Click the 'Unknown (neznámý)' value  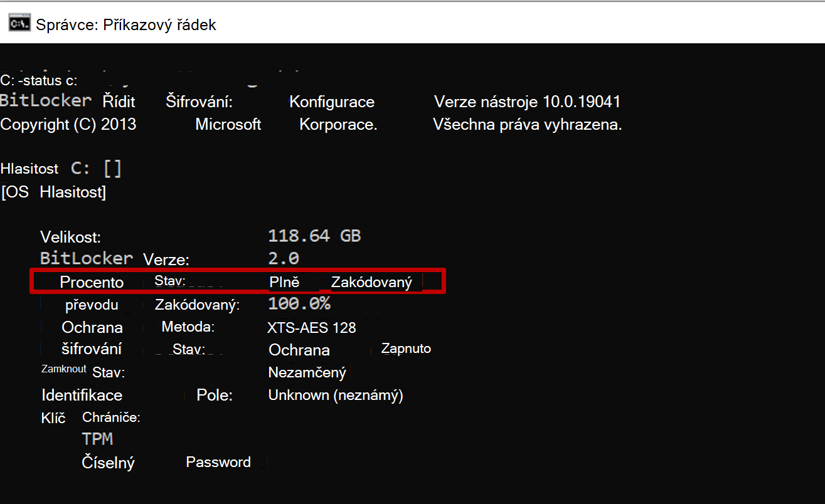336,396
